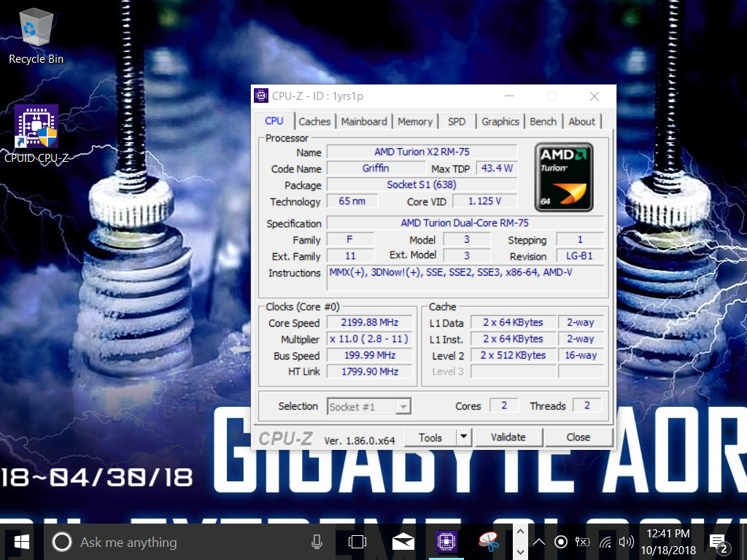Open the volume speaker tray icon
Viewport: 747px width, 560px height.
[x=626, y=542]
